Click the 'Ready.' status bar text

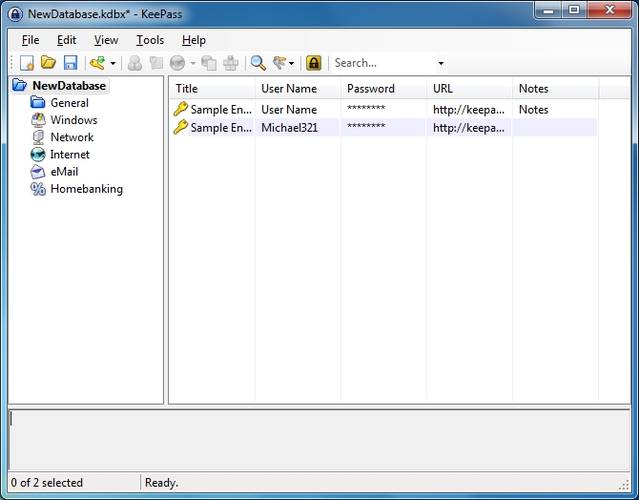coord(162,483)
